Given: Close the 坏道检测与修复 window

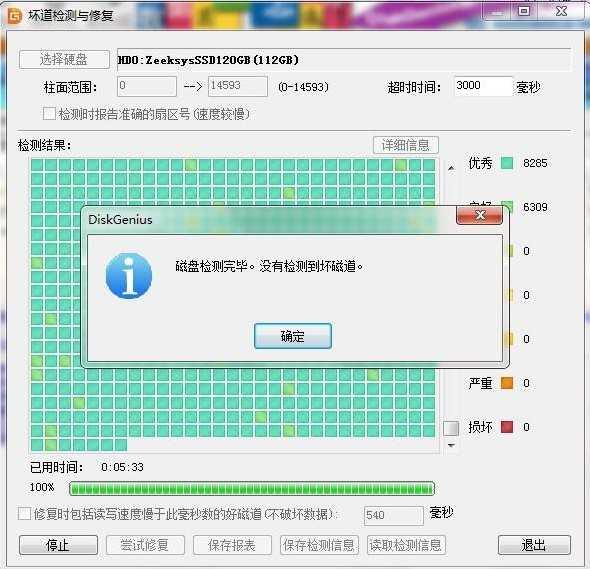Looking at the screenshot, I should [561, 11].
